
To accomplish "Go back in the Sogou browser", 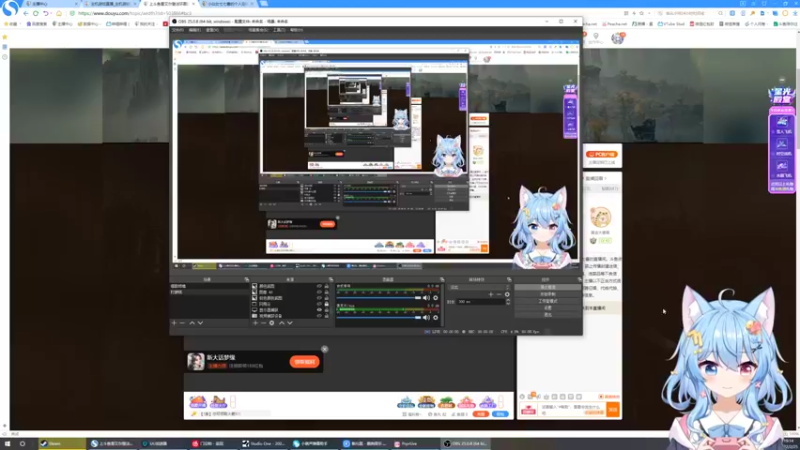I will [26, 13].
